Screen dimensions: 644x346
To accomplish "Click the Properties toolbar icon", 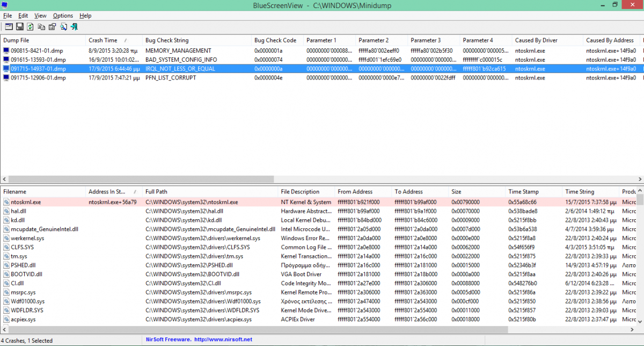I will point(52,27).
